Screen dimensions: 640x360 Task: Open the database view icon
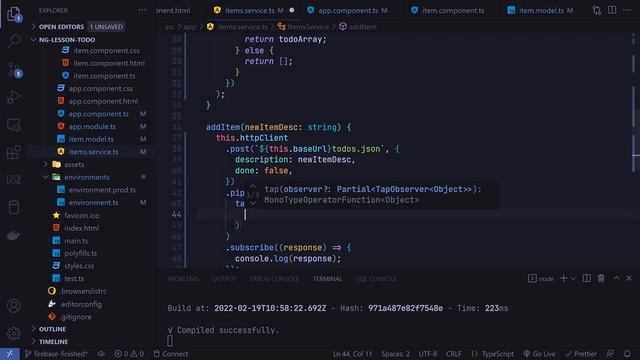pyautogui.click(x=13, y=207)
